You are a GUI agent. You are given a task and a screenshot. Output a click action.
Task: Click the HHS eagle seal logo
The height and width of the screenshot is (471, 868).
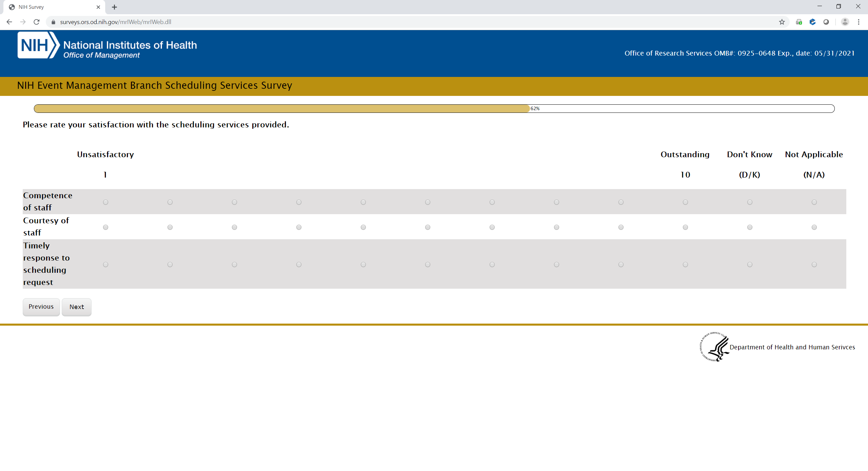pyautogui.click(x=715, y=347)
